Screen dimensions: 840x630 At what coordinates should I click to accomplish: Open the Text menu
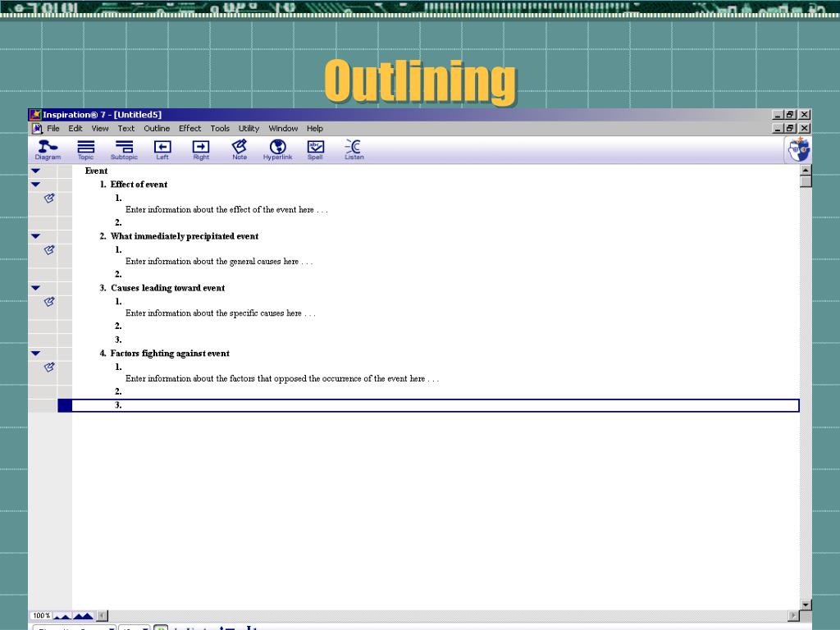126,129
